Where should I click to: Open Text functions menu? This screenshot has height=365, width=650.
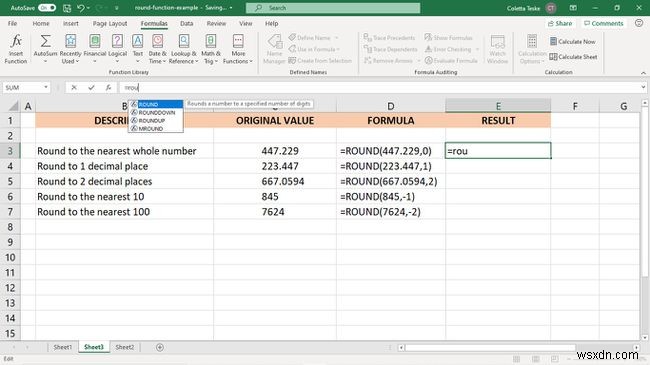[x=138, y=49]
